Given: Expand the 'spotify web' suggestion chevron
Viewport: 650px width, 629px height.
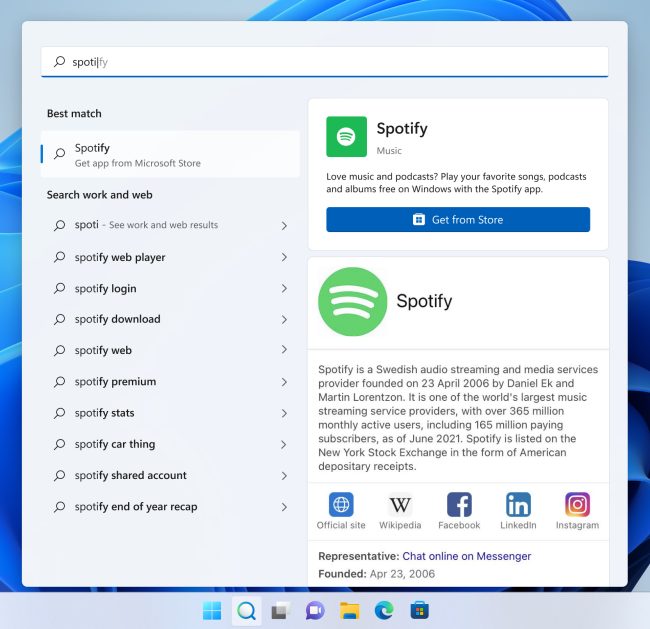Looking at the screenshot, I should coord(284,350).
